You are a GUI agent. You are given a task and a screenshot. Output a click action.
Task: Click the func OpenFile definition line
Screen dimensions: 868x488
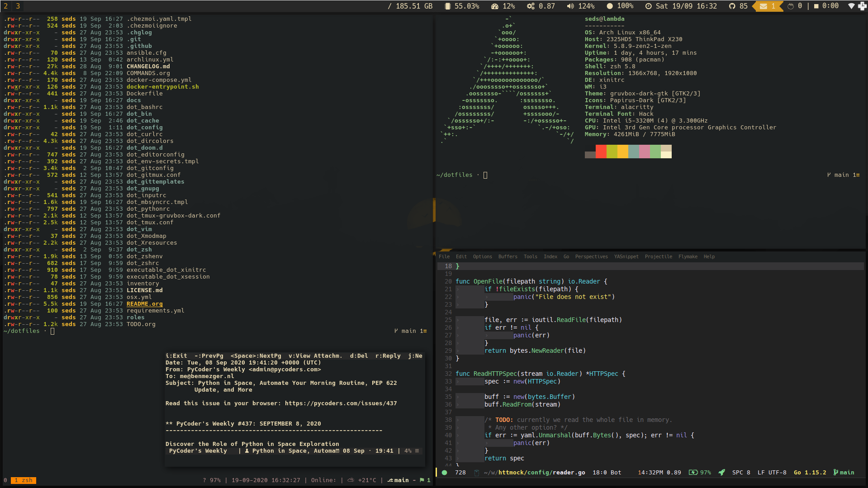531,281
